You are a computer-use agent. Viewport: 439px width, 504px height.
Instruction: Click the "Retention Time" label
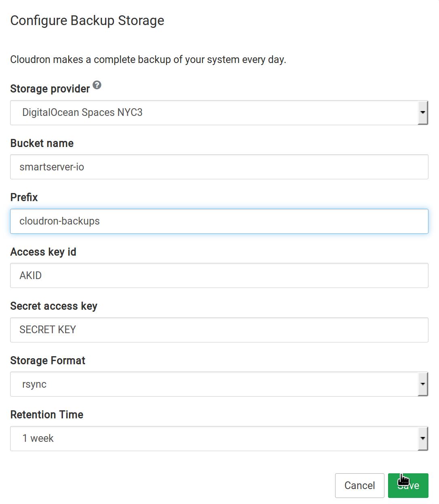tap(47, 415)
